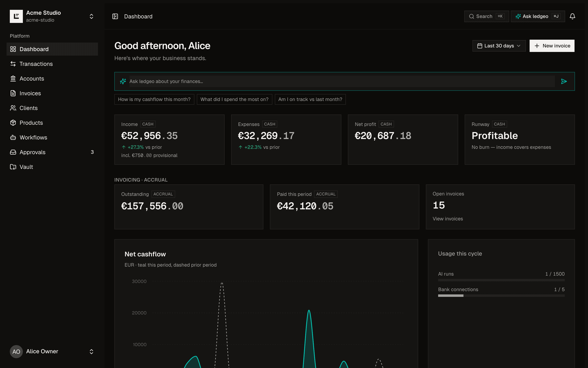The height and width of the screenshot is (368, 588).
Task: Click the Net profit CASH badge
Action: click(x=386, y=124)
